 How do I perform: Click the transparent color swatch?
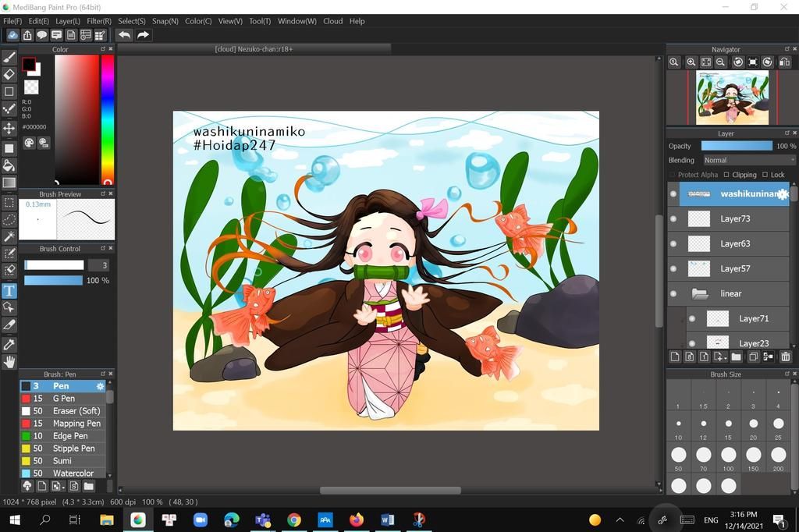(31, 87)
